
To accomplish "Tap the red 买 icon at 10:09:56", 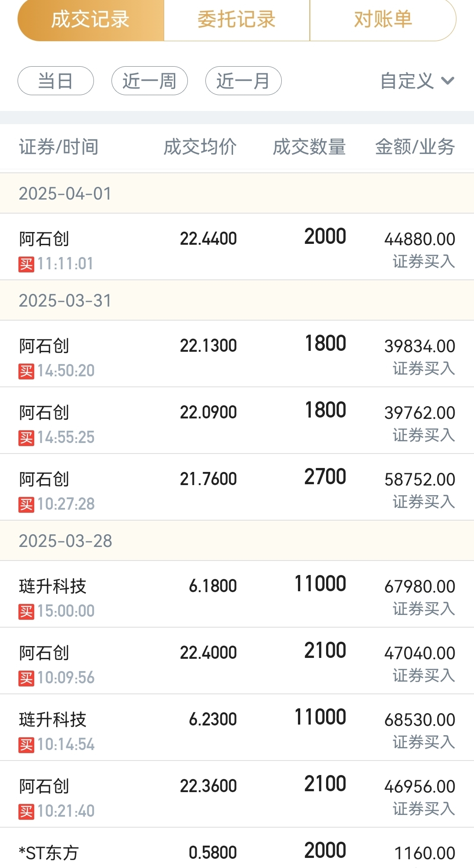I will [26, 678].
